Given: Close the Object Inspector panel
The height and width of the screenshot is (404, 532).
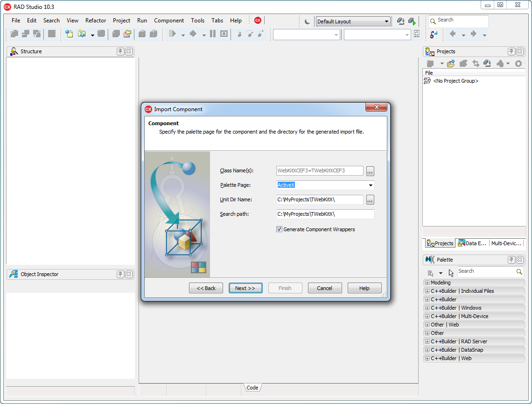Looking at the screenshot, I should (x=129, y=274).
